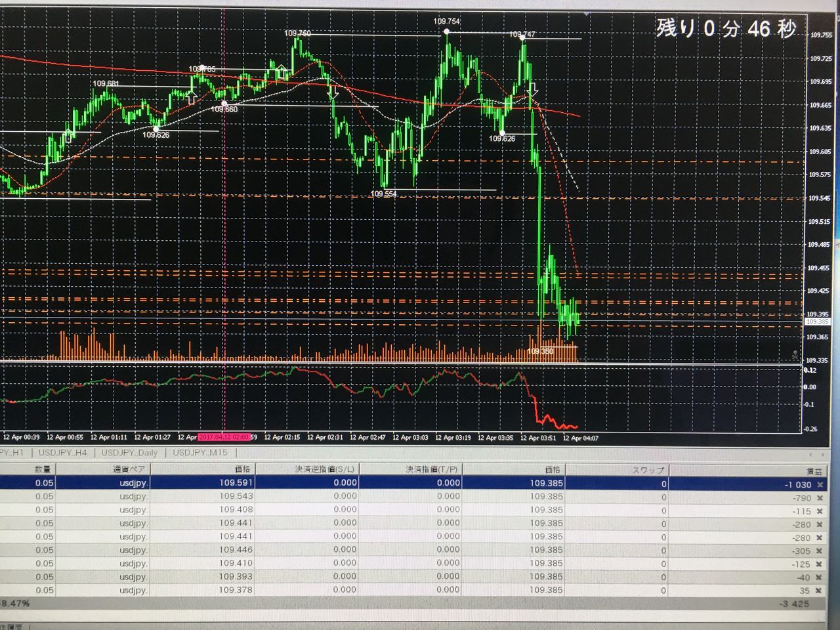The image size is (840, 630).
Task: Click the highlighted 02:00 time marker
Action: [x=223, y=437]
